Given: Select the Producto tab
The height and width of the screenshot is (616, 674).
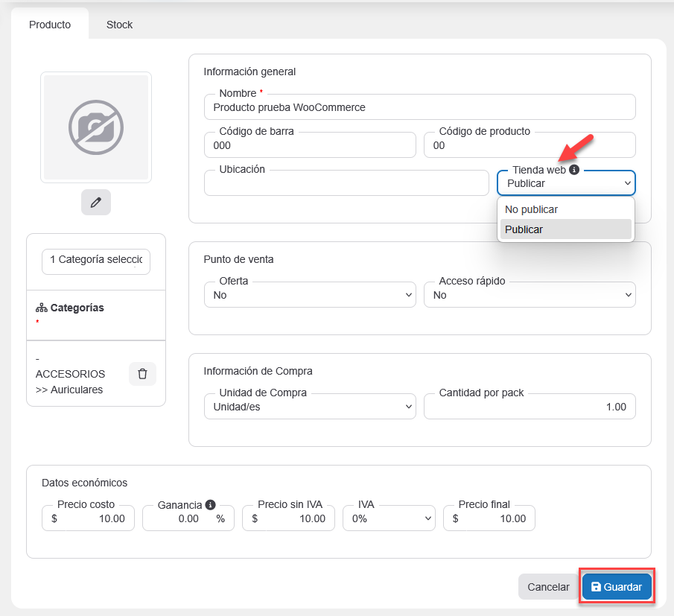Looking at the screenshot, I should tap(50, 25).
